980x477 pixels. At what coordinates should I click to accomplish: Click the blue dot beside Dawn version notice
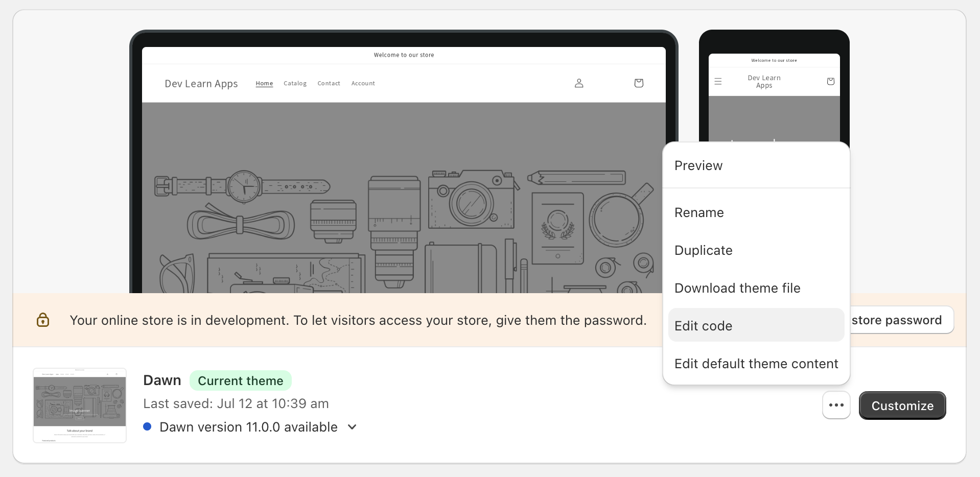point(147,427)
